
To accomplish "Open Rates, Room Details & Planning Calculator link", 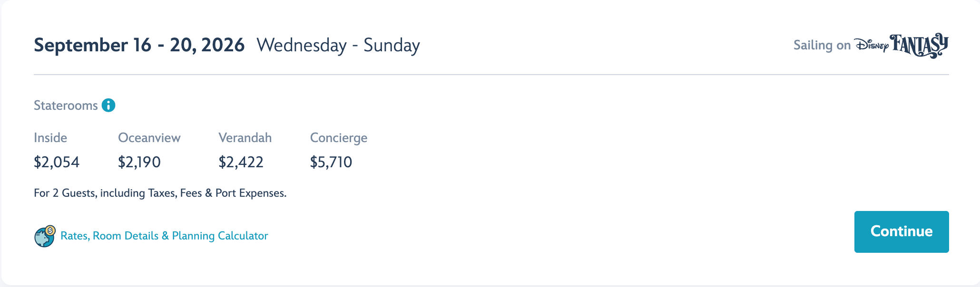I will pos(164,236).
